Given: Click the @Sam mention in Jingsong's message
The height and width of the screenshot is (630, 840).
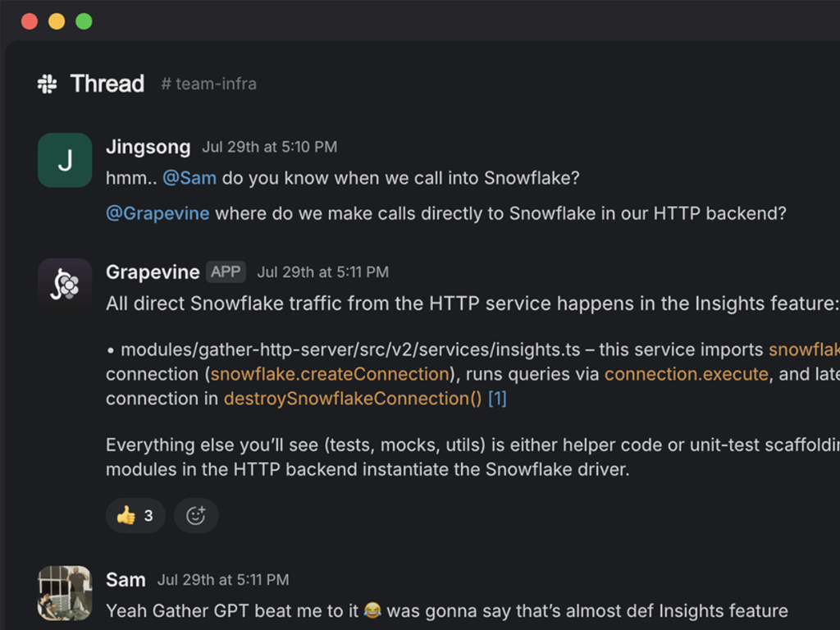Looking at the screenshot, I should pos(189,177).
